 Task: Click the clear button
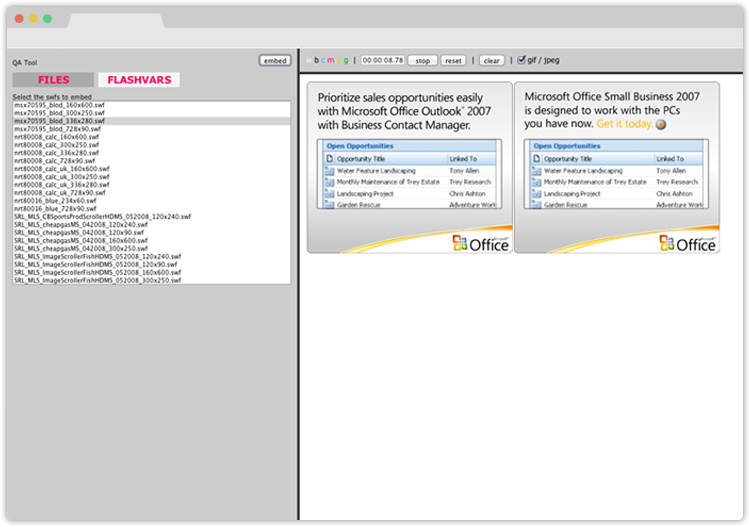(x=491, y=61)
